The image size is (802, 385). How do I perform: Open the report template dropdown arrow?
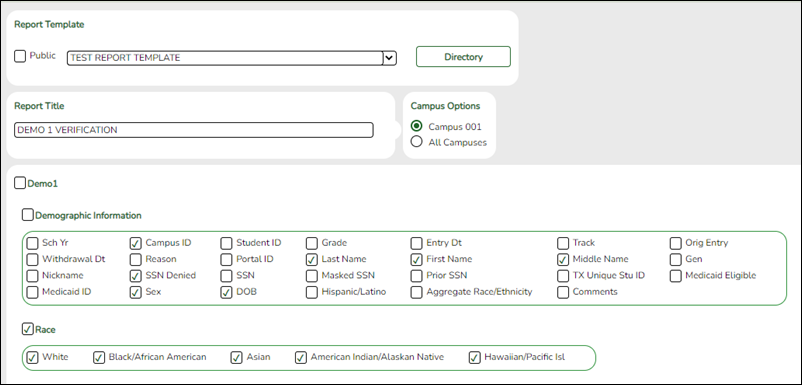(x=389, y=58)
